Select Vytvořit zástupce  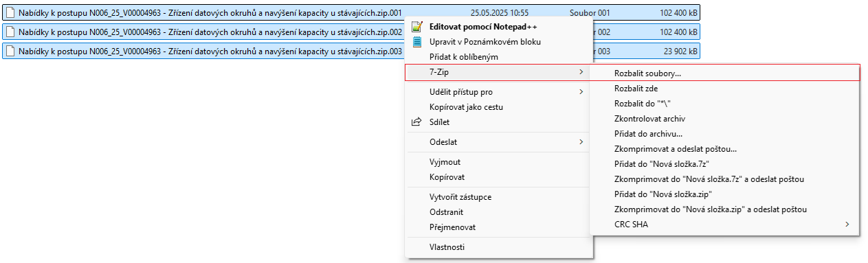498,197
